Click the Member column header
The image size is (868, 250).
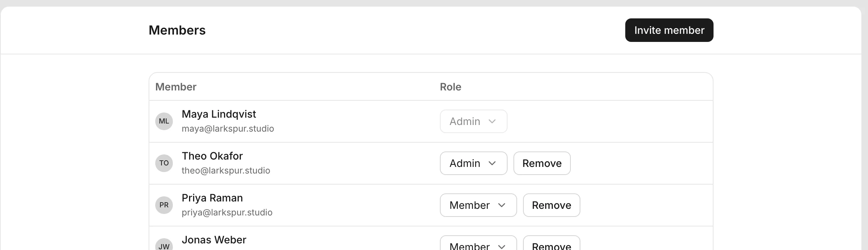[176, 87]
